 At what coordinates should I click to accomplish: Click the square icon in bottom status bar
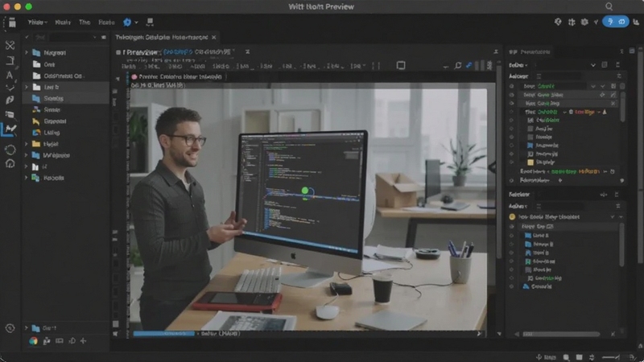point(579,357)
